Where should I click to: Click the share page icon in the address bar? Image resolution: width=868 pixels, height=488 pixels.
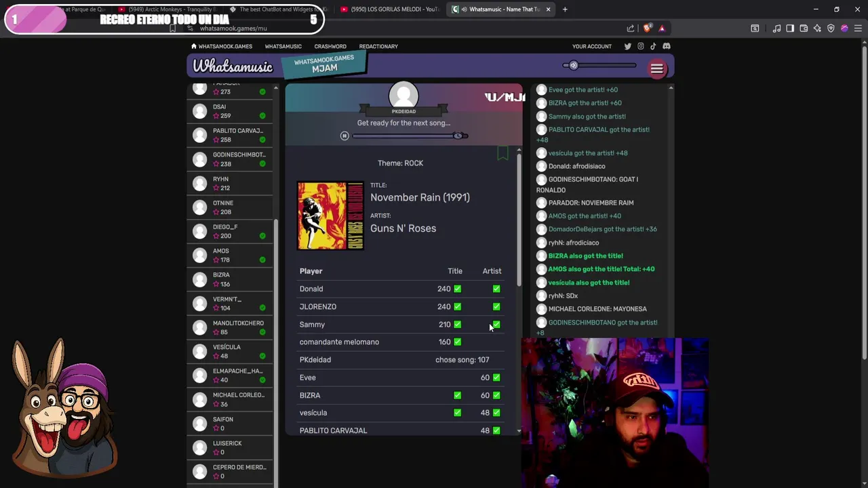[x=631, y=28]
